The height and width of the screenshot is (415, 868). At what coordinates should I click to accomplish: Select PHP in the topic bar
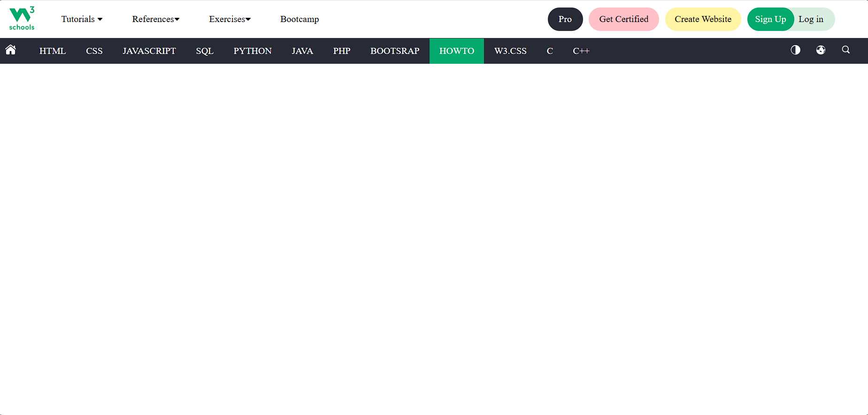[342, 51]
